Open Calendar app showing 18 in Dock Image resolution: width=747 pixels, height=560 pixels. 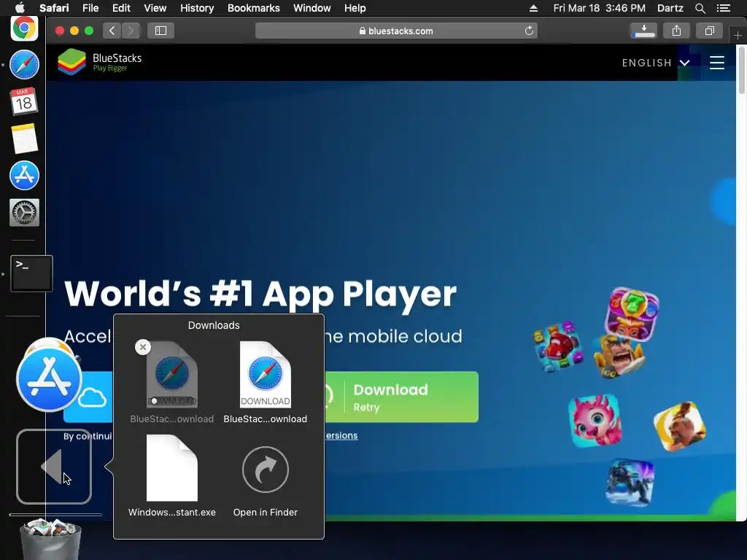click(x=24, y=101)
